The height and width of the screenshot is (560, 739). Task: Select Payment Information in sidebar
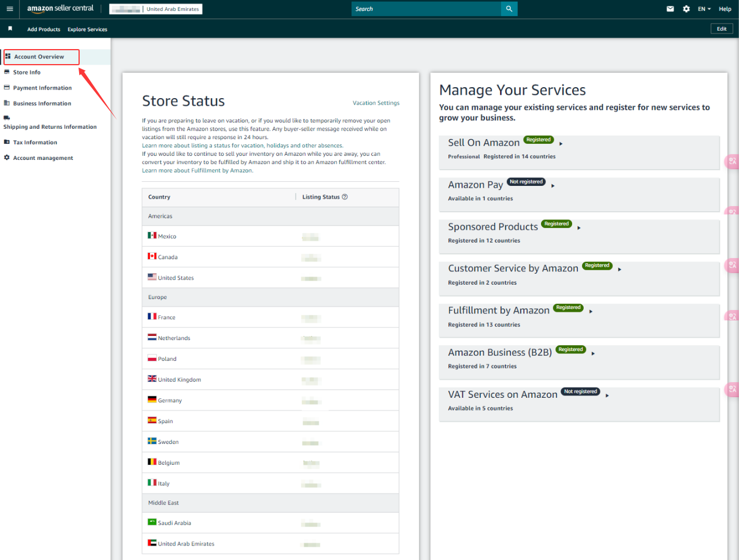42,88
